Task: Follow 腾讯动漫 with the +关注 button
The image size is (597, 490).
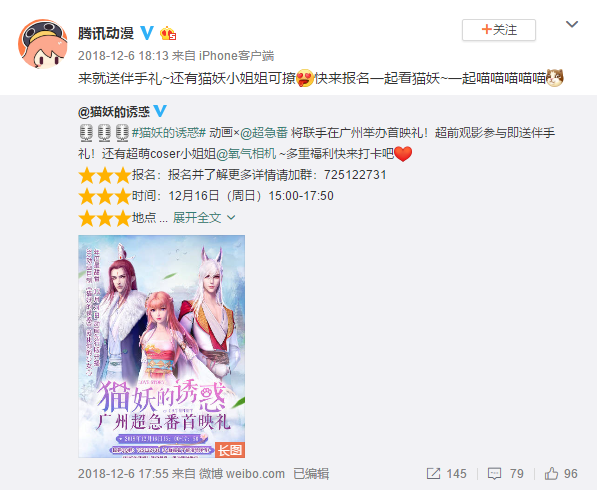Action: [x=499, y=30]
